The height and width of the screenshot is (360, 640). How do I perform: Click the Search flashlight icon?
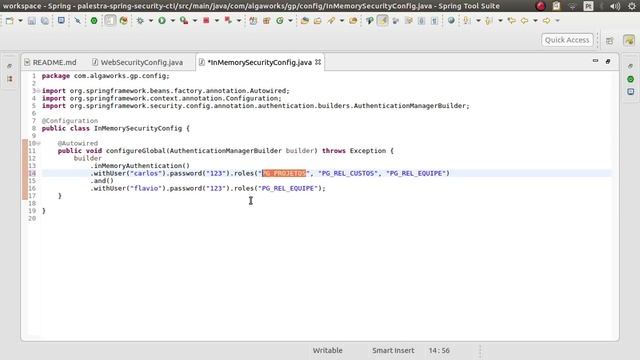tap(331, 20)
